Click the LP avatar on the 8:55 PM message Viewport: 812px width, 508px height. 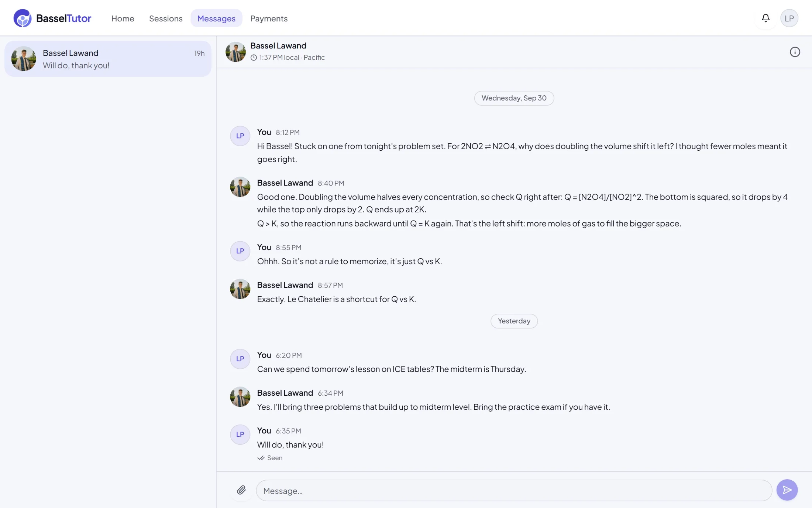240,251
